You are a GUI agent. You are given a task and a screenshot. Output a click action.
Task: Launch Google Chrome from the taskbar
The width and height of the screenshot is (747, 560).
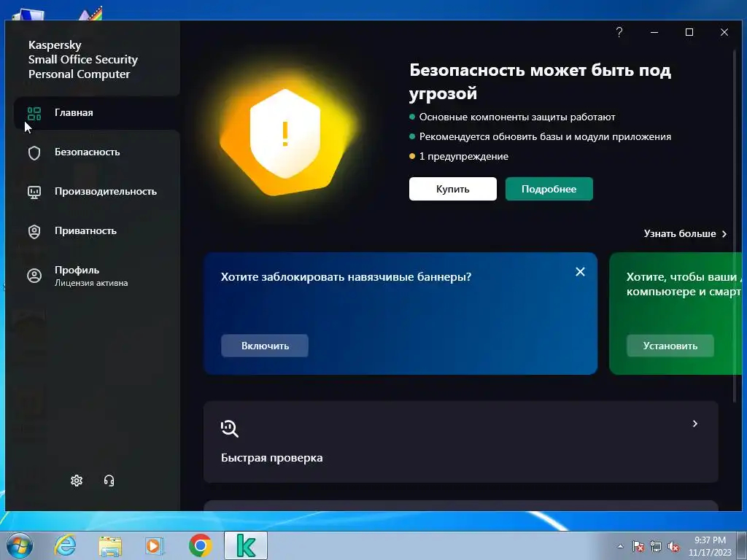click(x=200, y=545)
